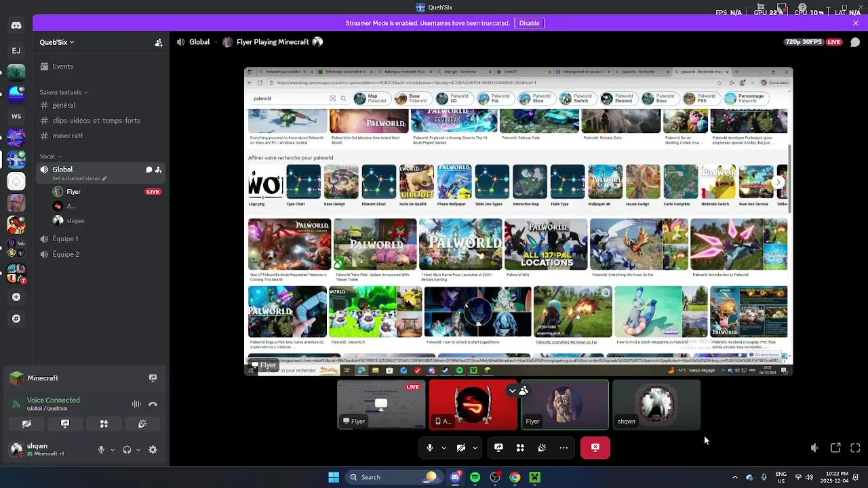The image size is (868, 488).
Task: Open Queb'Six server dropdown menu
Action: 57,42
